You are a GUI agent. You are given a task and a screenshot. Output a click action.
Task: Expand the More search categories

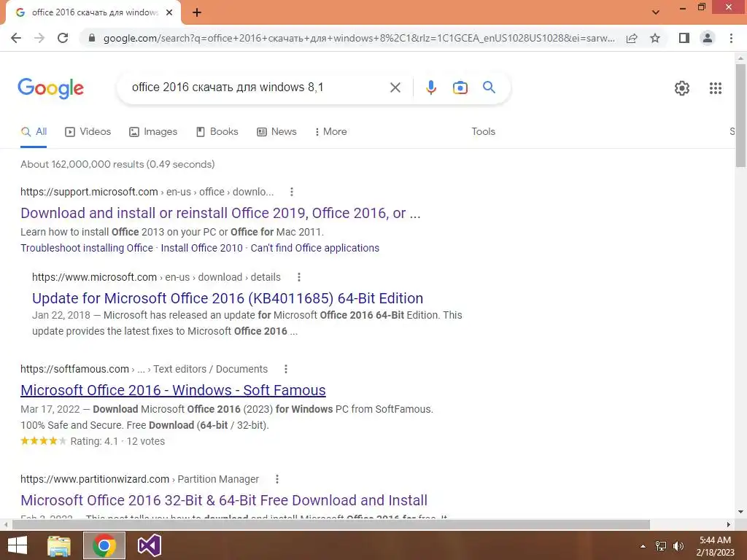330,132
